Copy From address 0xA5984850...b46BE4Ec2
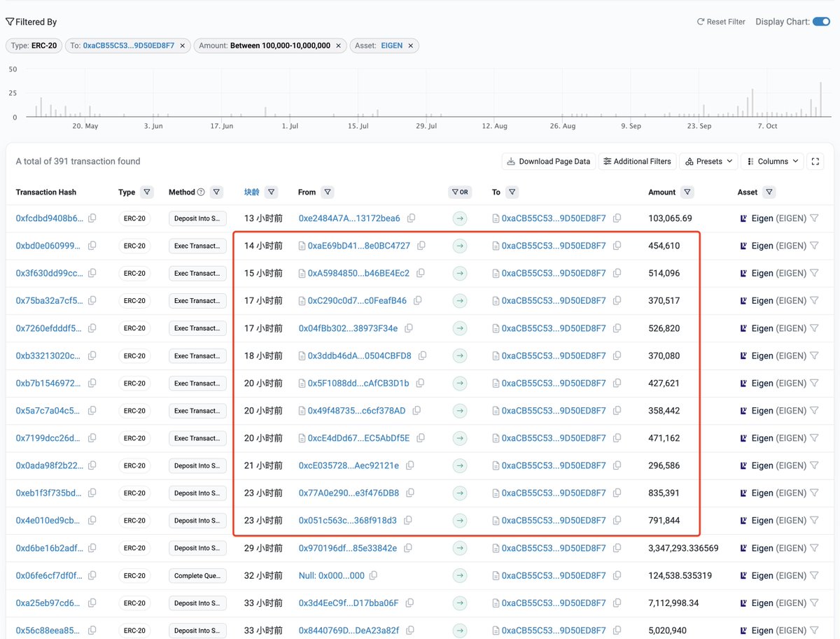The height and width of the screenshot is (639, 840). (x=421, y=273)
